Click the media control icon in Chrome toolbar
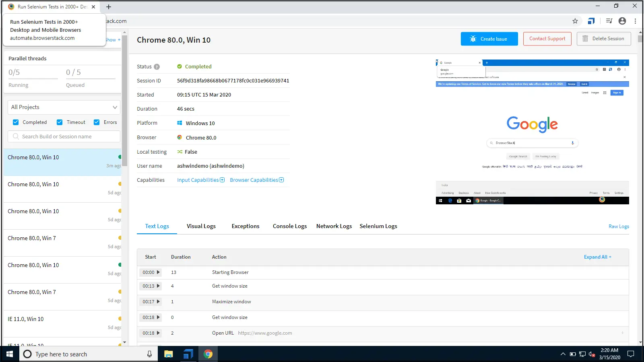Image resolution: width=644 pixels, height=362 pixels. [609, 21]
